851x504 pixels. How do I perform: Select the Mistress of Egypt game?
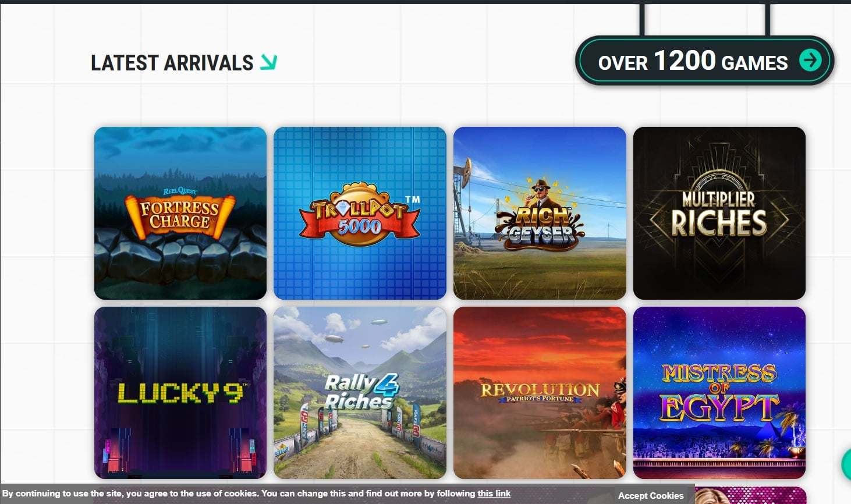click(x=719, y=393)
